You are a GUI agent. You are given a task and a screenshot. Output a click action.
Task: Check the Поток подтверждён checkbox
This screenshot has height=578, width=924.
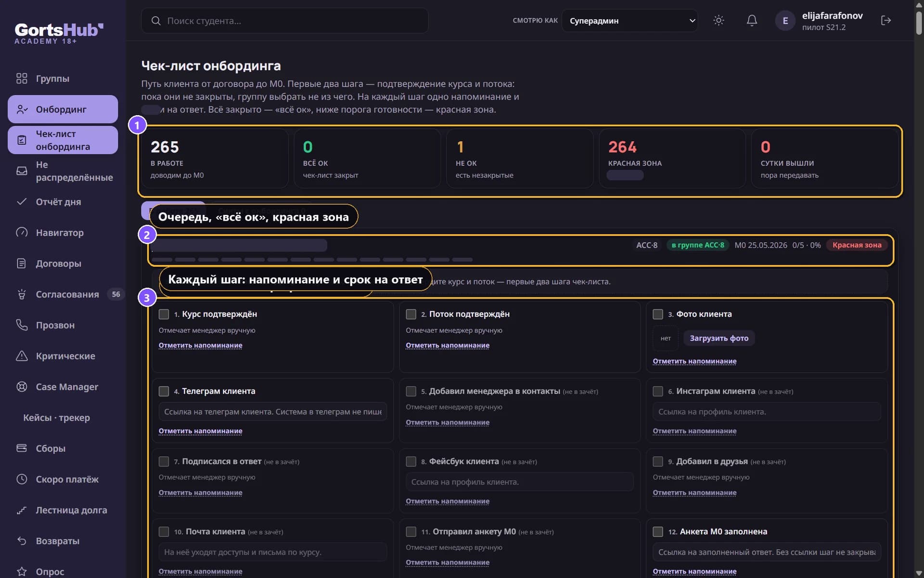click(411, 314)
